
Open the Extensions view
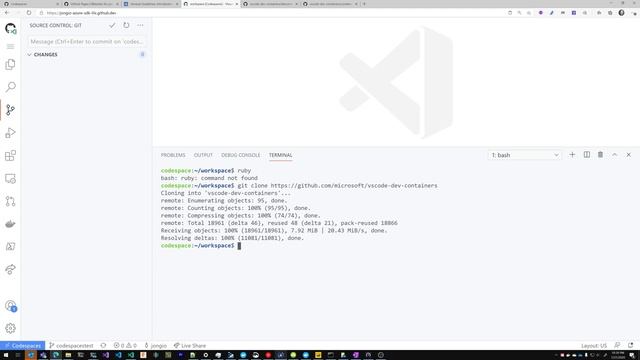(10, 156)
